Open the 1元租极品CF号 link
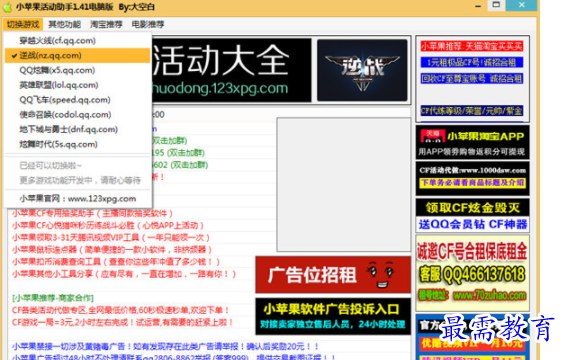This screenshot has height=360, width=563. pyautogui.click(x=472, y=62)
